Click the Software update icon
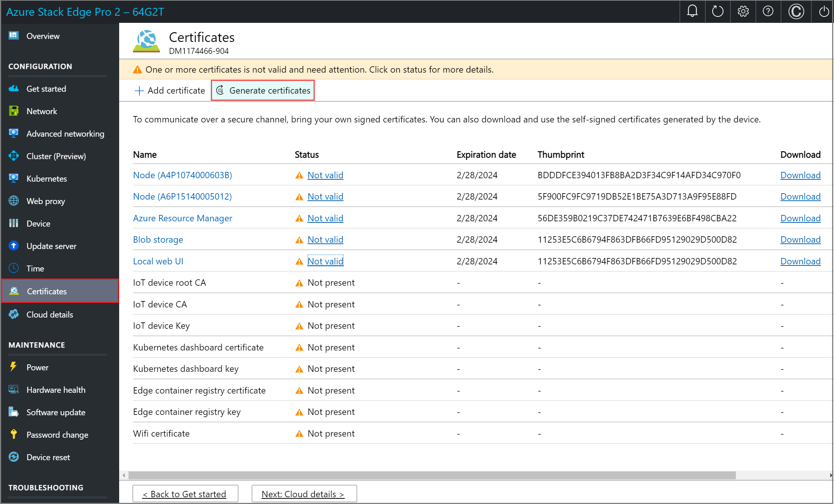834x504 pixels. point(14,412)
